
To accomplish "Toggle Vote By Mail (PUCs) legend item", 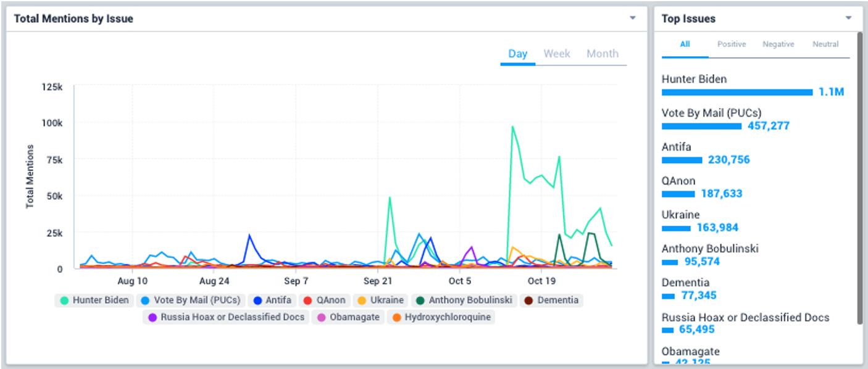I will (x=191, y=301).
